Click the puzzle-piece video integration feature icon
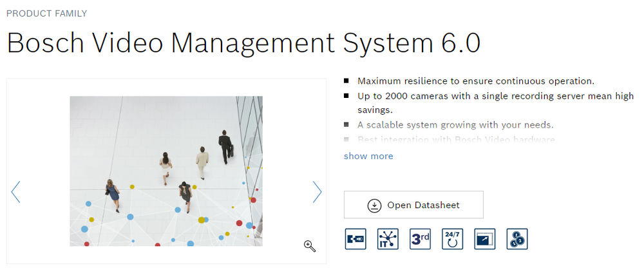The height and width of the screenshot is (268, 644). [355, 239]
